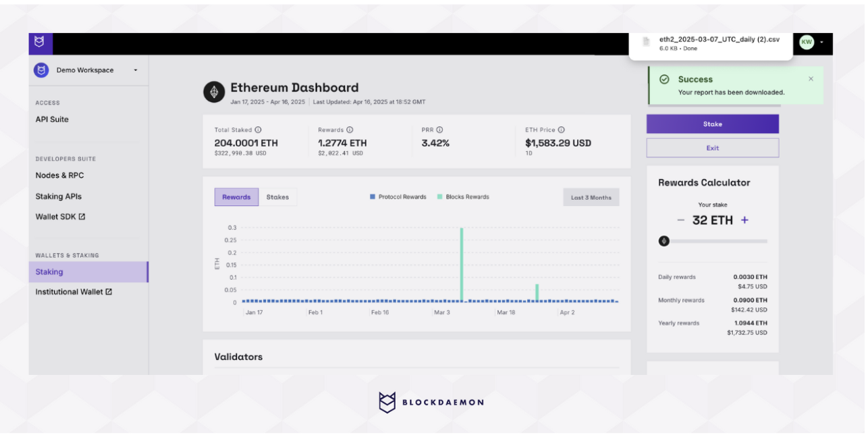Image resolution: width=868 pixels, height=435 pixels.
Task: Click the 1.2774 ETH rewards value
Action: (342, 143)
